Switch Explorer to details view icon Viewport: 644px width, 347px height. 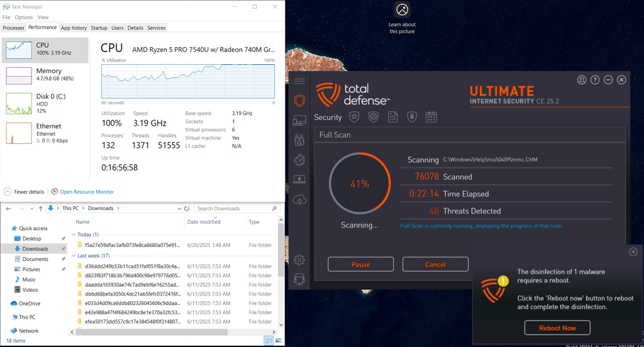[269, 341]
